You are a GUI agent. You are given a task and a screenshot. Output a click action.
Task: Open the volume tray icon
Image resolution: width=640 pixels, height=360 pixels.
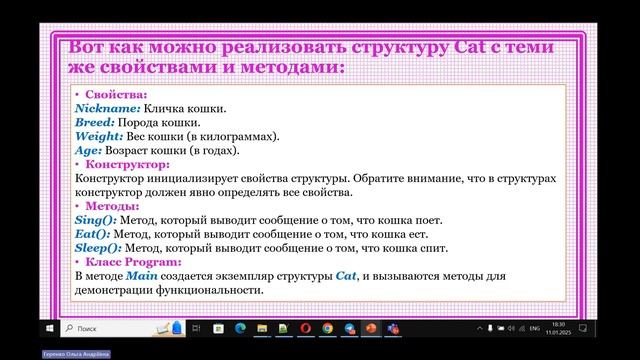pos(511,329)
